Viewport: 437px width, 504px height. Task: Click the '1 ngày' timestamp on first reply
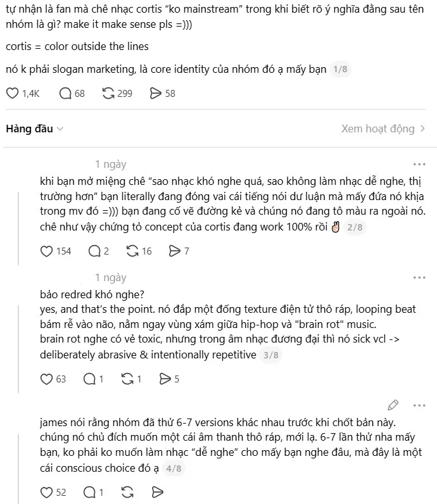coord(111,164)
